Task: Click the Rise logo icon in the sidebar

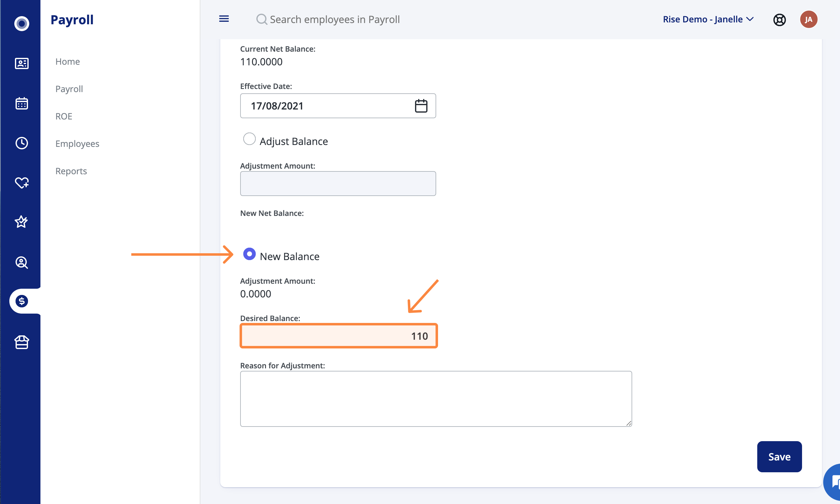Action: click(22, 23)
